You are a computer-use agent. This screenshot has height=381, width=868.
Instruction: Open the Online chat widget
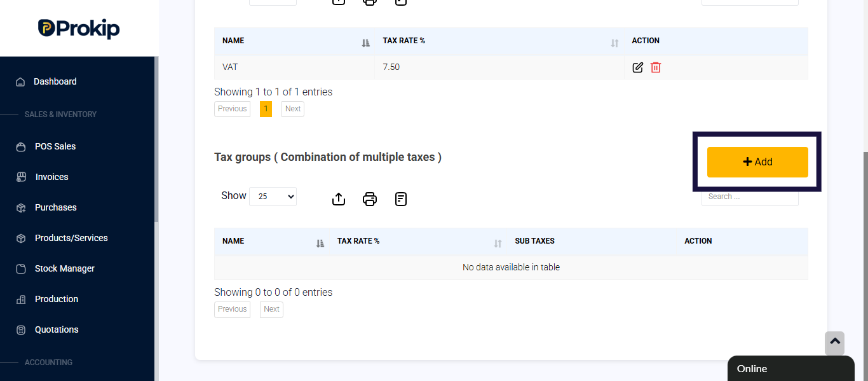tap(791, 369)
